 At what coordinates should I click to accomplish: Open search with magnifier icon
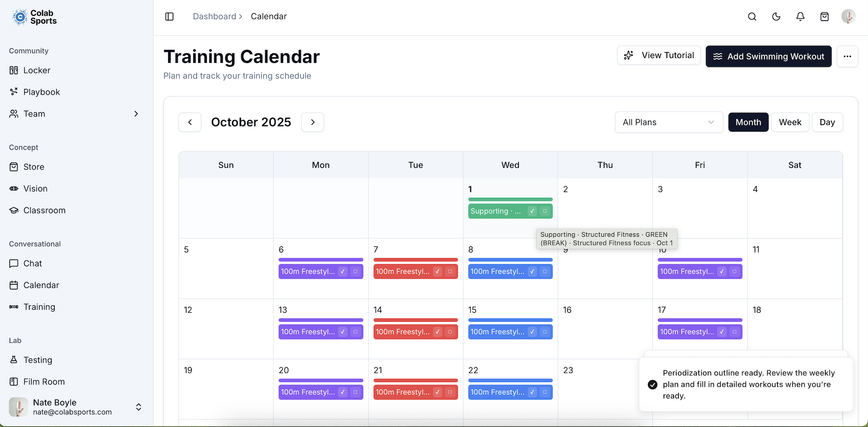tap(752, 16)
